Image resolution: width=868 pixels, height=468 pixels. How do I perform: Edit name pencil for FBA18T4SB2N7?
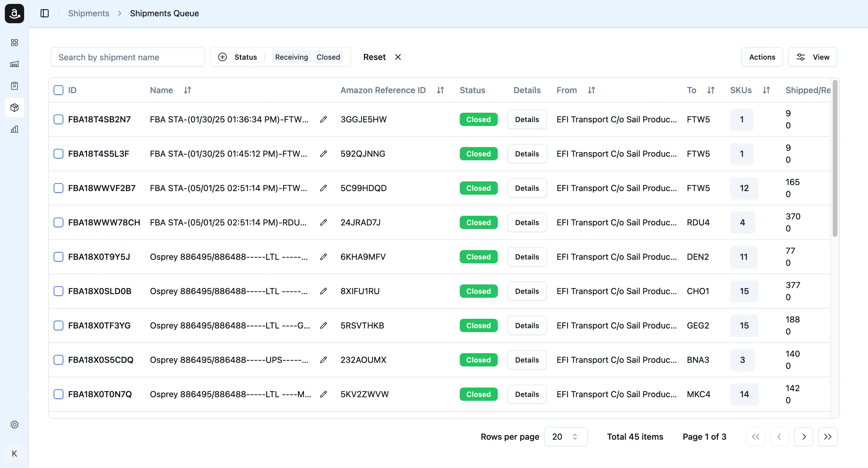(x=324, y=120)
